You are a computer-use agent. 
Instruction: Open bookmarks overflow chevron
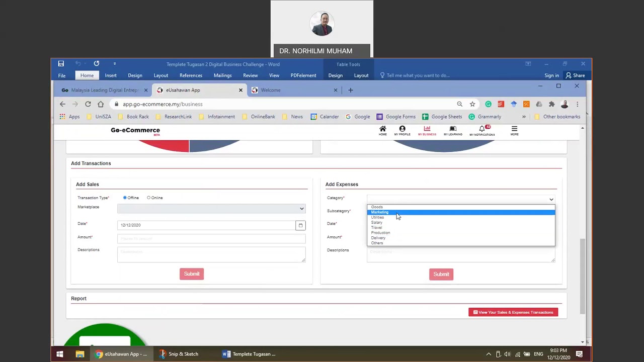pos(524,117)
